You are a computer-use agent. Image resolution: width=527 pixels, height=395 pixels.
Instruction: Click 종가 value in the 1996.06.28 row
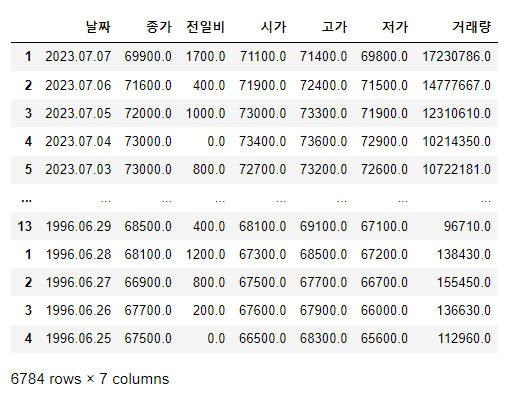coord(148,254)
